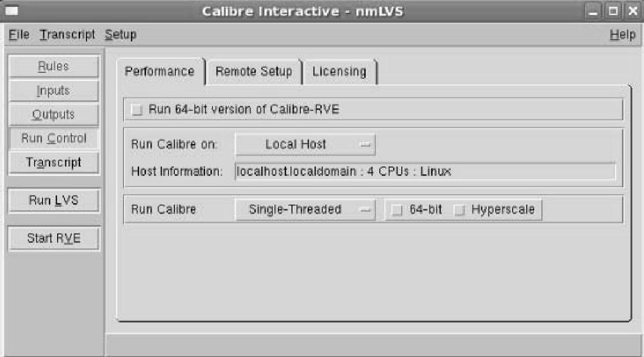
Task: Click the Transcript sidebar button
Action: coord(54,162)
